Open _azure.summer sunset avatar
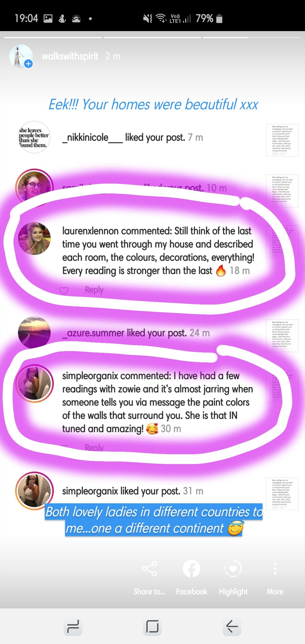Screen dimensions: 305x644 [x=34, y=332]
